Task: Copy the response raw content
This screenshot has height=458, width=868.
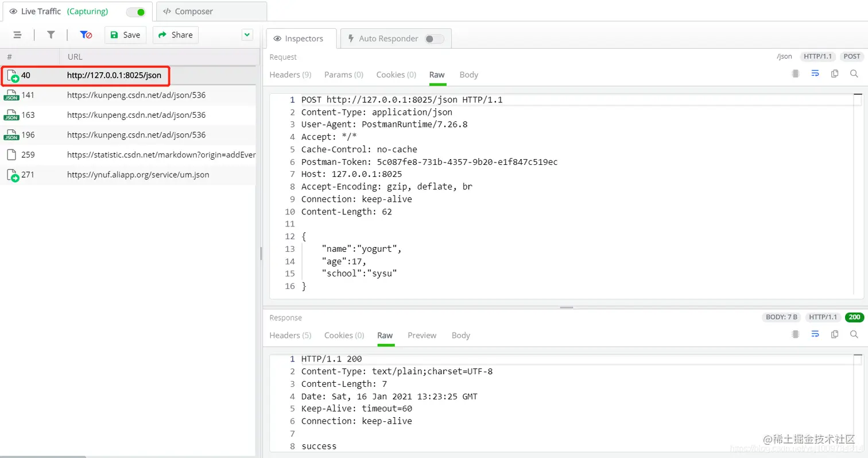Action: click(x=835, y=334)
